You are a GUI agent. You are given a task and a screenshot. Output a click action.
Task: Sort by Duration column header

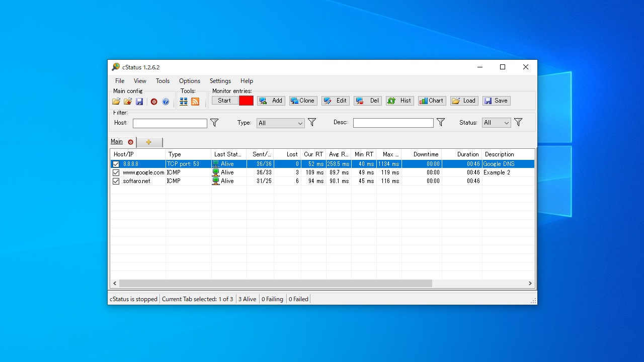462,154
